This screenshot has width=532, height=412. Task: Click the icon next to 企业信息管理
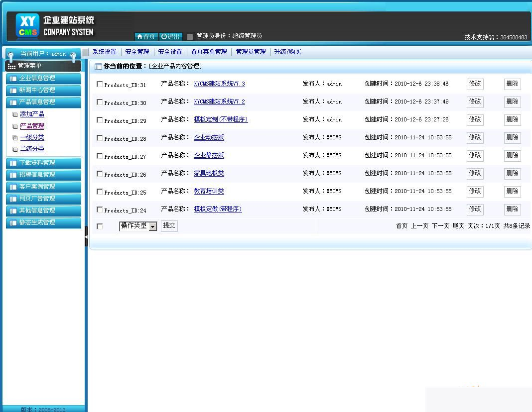pos(12,78)
